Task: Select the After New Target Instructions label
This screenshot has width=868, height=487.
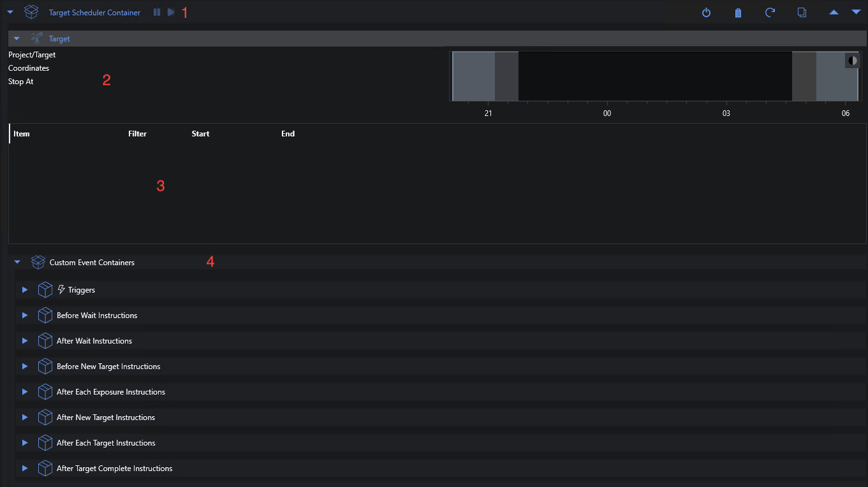Action: pyautogui.click(x=106, y=418)
